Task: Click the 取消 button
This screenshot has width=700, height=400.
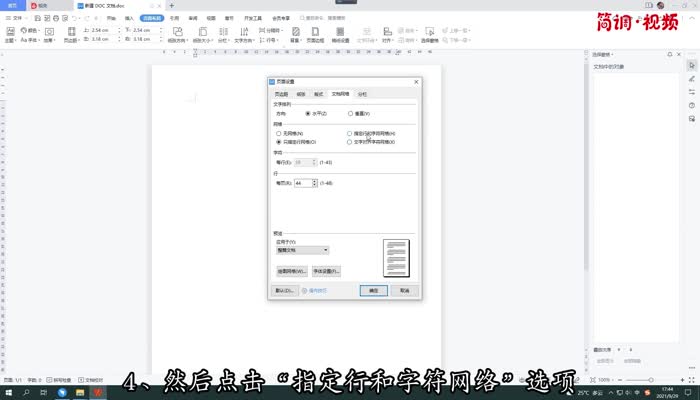Action: pos(404,290)
